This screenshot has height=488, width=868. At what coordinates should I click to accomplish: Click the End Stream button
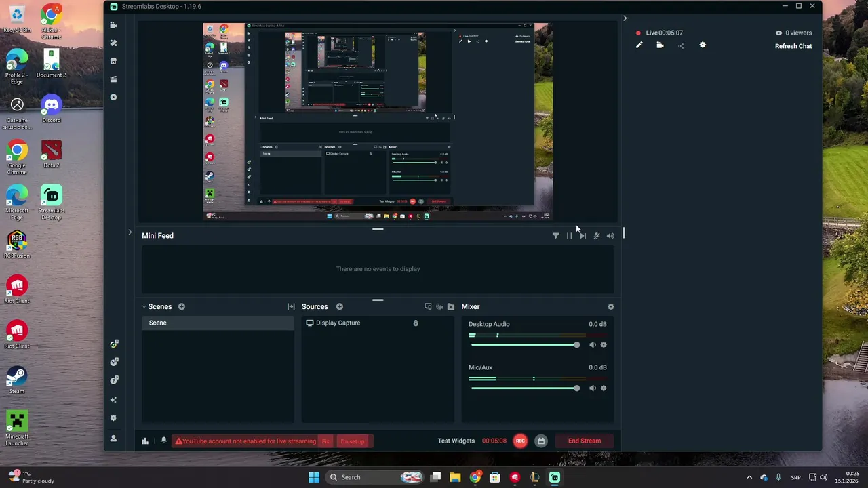click(x=585, y=441)
